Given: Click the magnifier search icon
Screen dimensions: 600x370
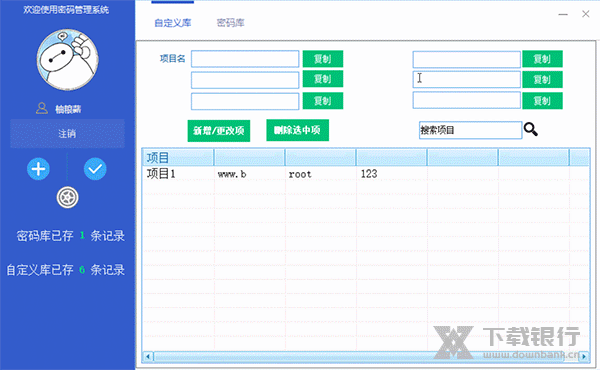Looking at the screenshot, I should coord(531,129).
